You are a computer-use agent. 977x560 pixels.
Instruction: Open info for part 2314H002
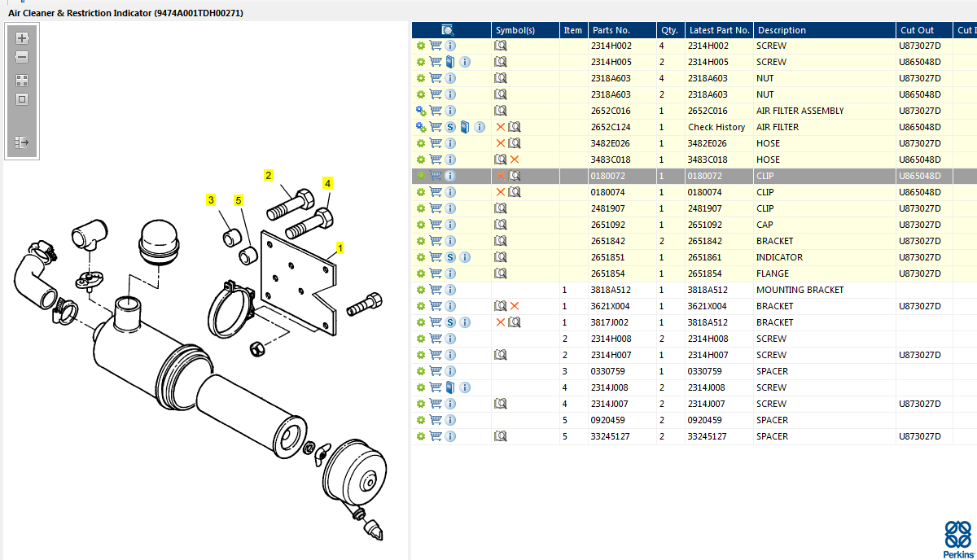click(x=450, y=46)
